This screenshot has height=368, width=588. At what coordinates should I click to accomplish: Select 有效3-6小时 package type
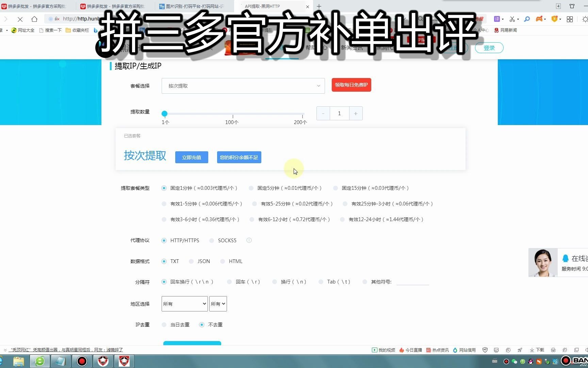(164, 219)
